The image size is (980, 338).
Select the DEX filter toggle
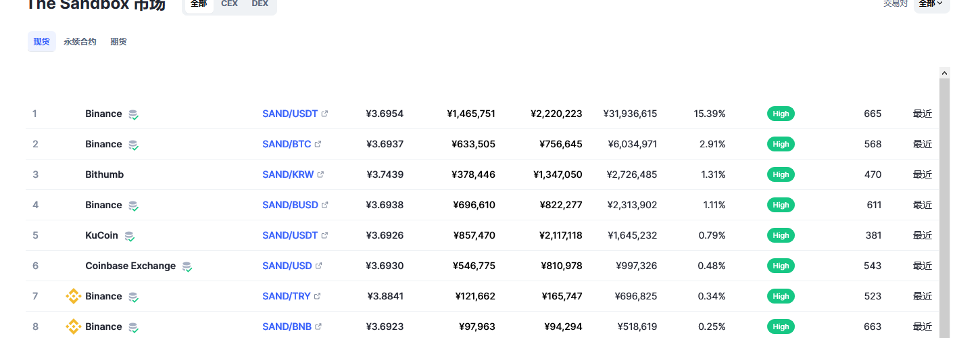click(x=260, y=4)
